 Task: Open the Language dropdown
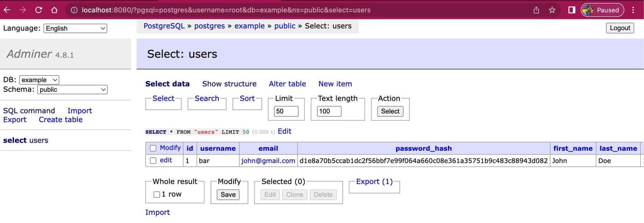click(76, 28)
